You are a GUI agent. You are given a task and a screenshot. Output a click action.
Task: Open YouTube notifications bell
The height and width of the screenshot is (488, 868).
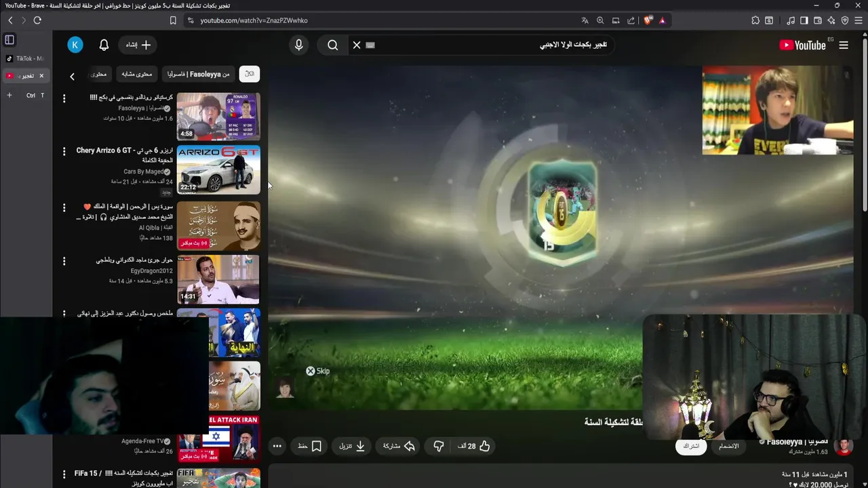[104, 45]
